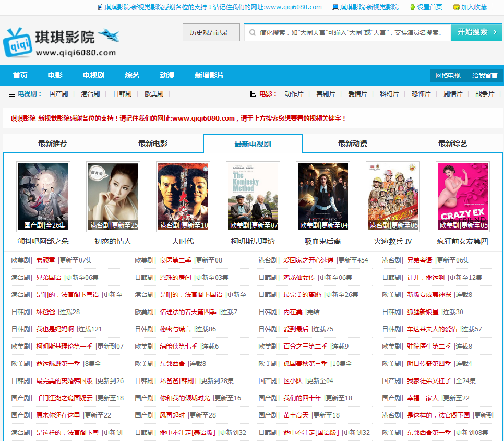Switch to the 最新电视剧 tab
The width and height of the screenshot is (504, 441).
(x=253, y=144)
